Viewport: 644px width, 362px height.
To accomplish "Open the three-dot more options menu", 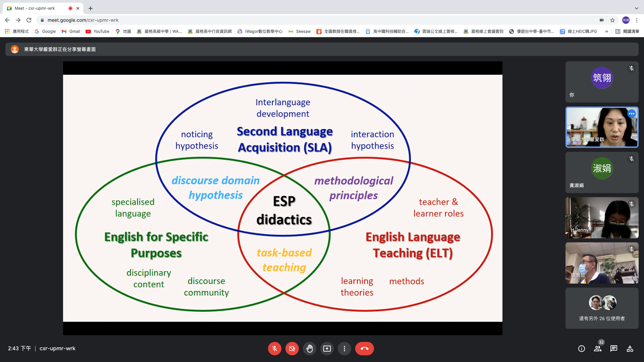I will [344, 349].
